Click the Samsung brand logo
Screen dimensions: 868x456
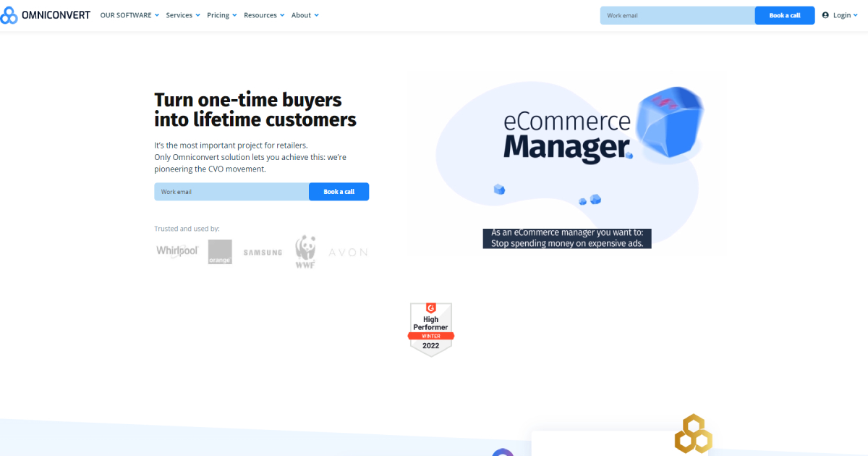[263, 253]
